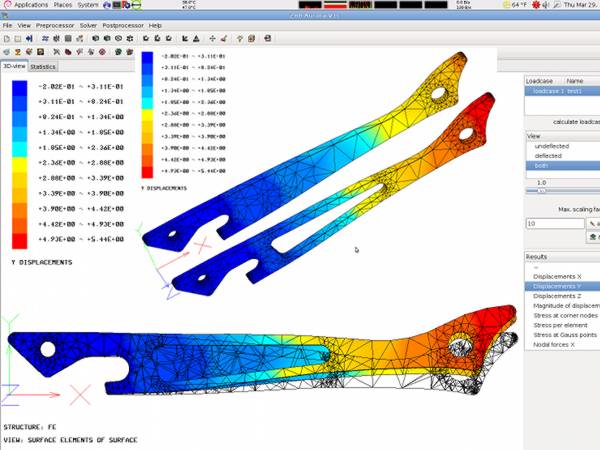Click the orange figure icon in second toolbar
Image resolution: width=600 pixels, height=450 pixels.
point(18,52)
